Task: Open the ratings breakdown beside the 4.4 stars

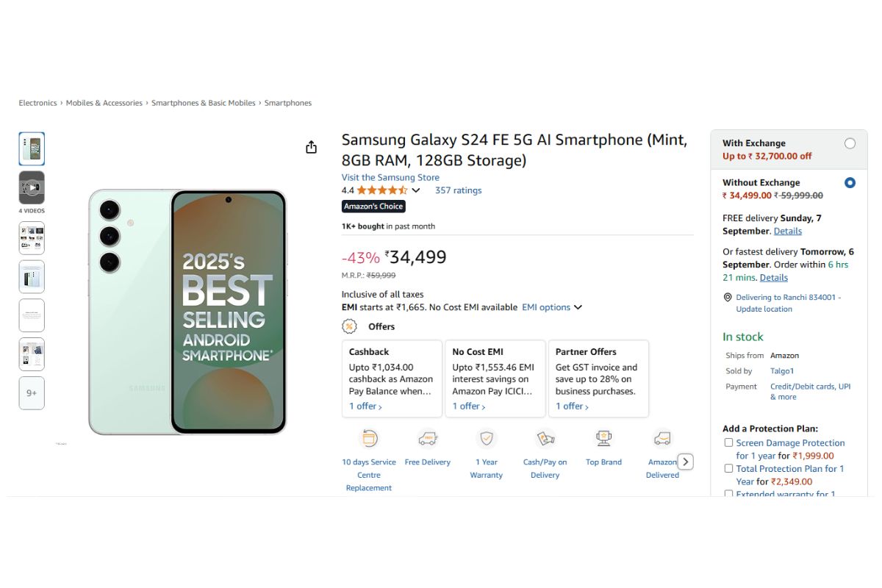Action: pos(415,190)
